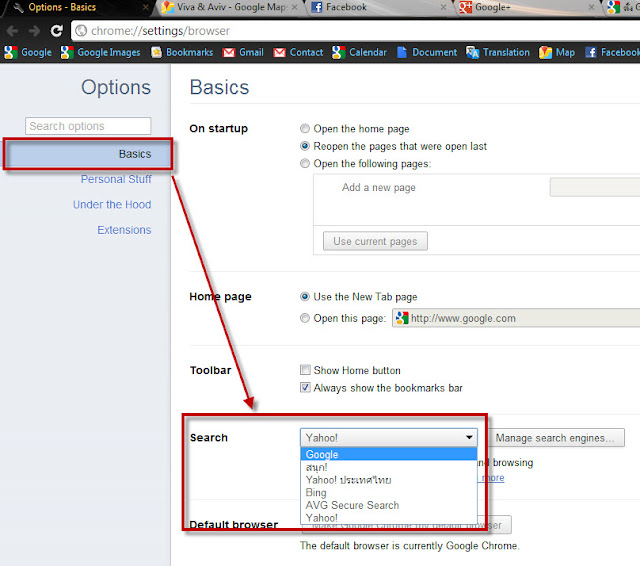Open the Calendar bookmark
640x566 pixels.
pyautogui.click(x=360, y=52)
